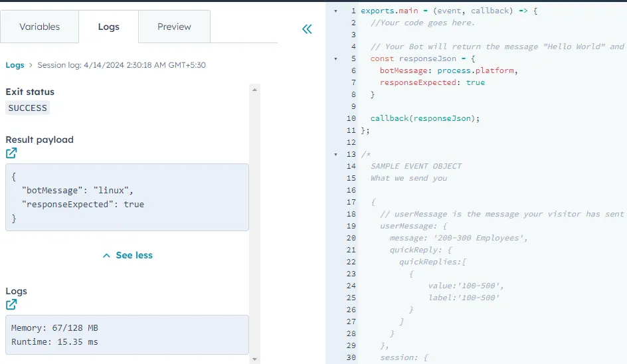This screenshot has height=364, width=627.
Task: Open the Logs section external link icon
Action: 11,305
